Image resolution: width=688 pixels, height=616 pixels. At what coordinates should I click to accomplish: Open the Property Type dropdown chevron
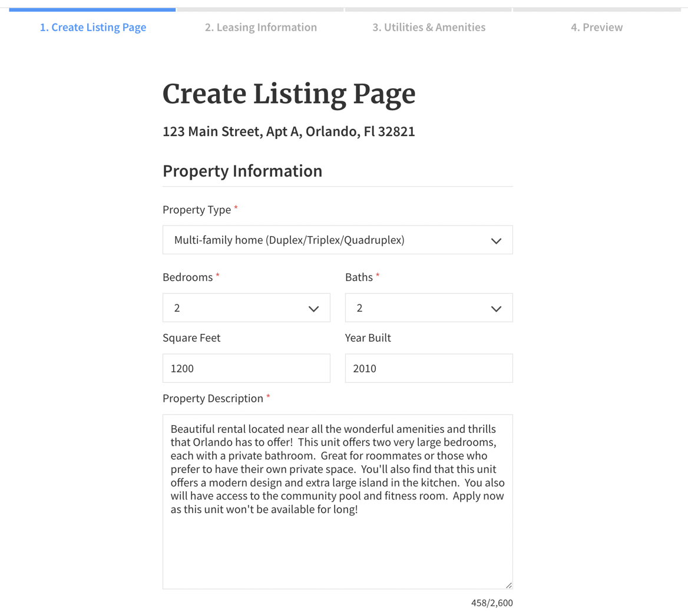(495, 240)
